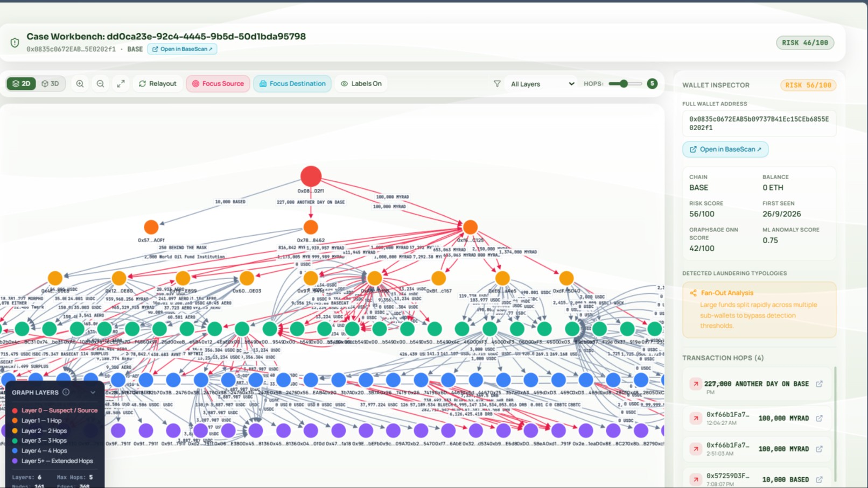Click legend entry Layer 5+ — Extended Hops
The image size is (868, 488).
click(52, 461)
